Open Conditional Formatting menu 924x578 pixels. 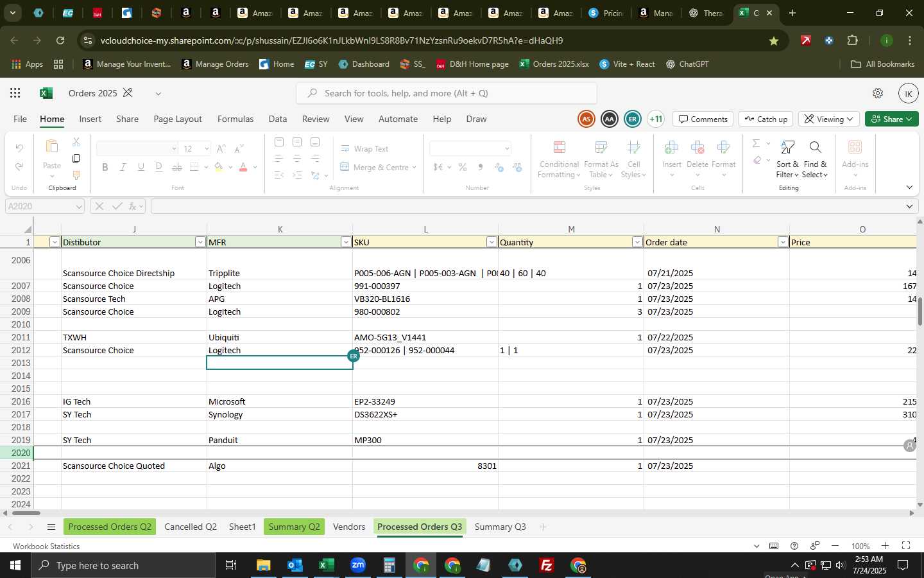pyautogui.click(x=560, y=160)
